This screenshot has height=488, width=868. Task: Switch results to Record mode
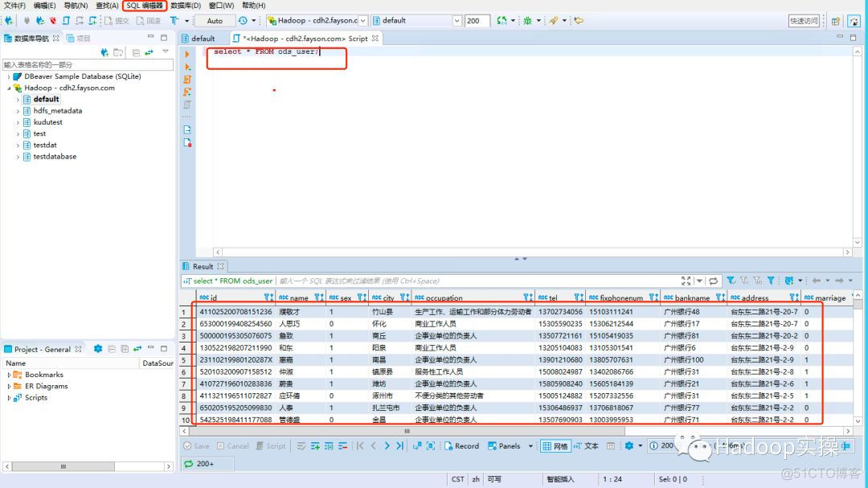pyautogui.click(x=461, y=446)
